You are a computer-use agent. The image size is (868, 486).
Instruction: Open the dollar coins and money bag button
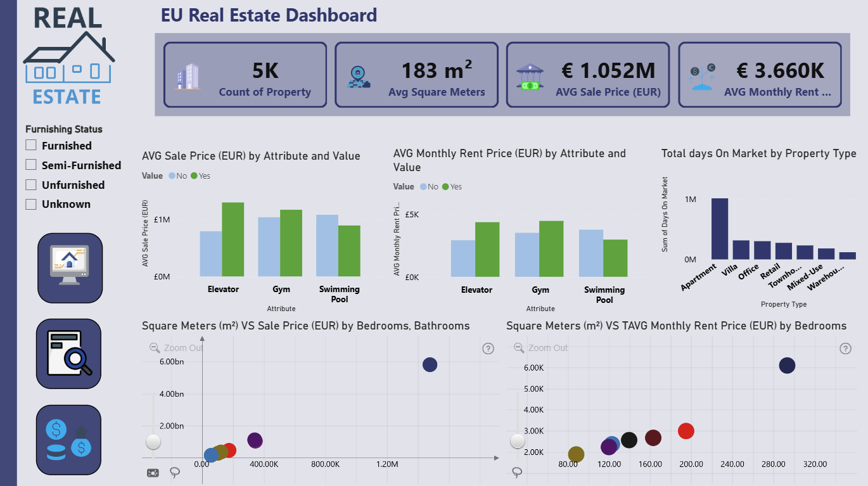pos(68,440)
